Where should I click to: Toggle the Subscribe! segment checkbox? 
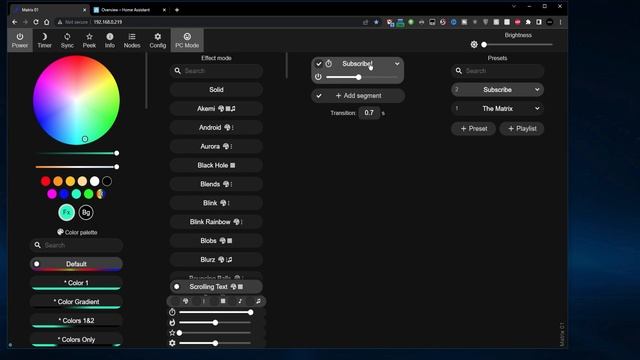[x=319, y=64]
